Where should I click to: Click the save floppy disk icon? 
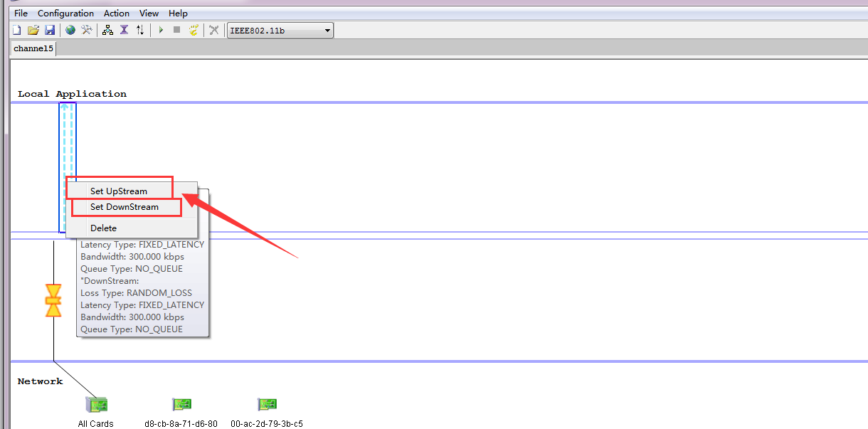pyautogui.click(x=50, y=30)
